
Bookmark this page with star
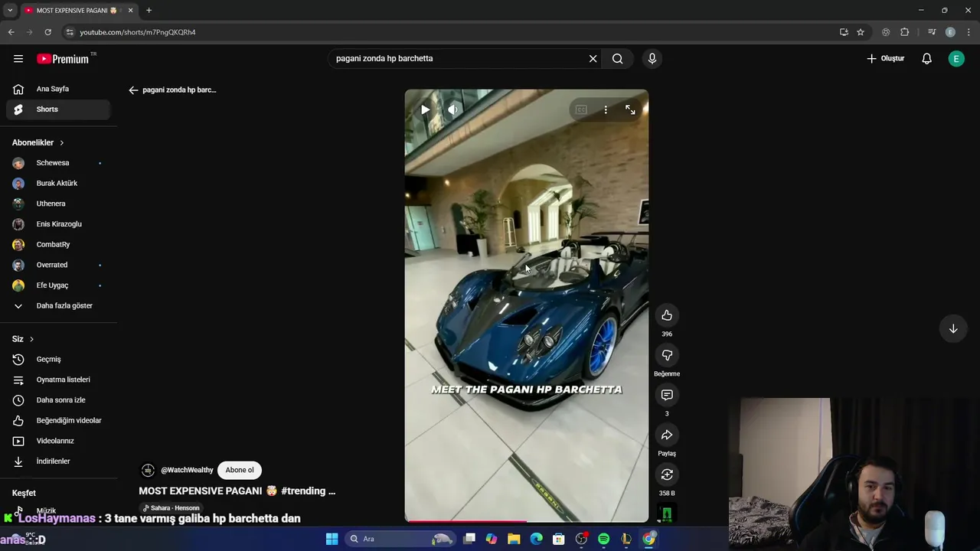pyautogui.click(x=861, y=32)
